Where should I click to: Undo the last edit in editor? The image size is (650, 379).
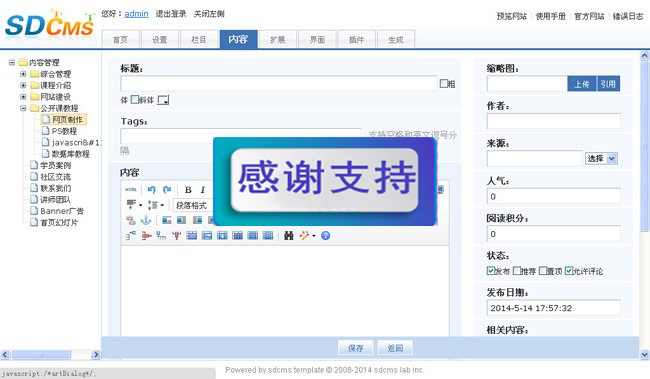151,190
